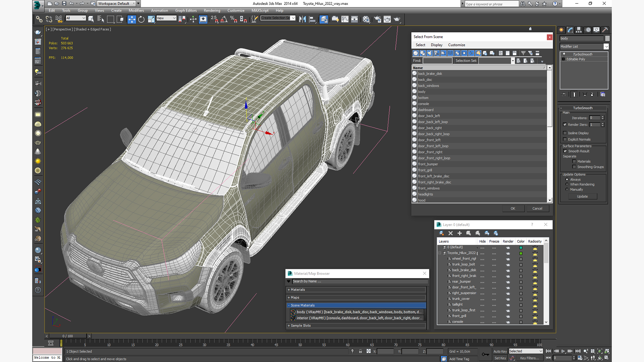Image resolution: width=644 pixels, height=362 pixels.
Task: Open Workspace Default dropdown
Action: [x=134, y=4]
